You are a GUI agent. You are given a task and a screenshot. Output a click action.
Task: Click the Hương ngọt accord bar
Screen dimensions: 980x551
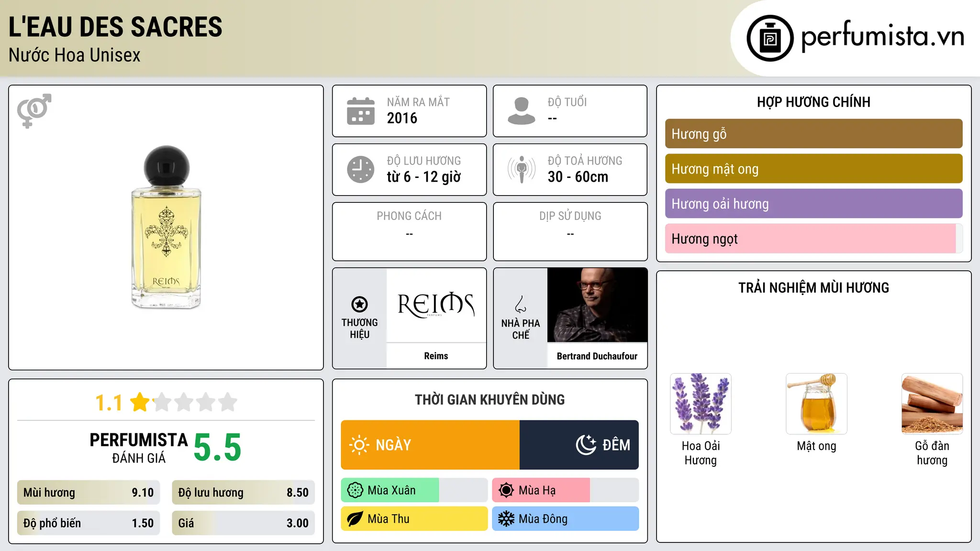(813, 239)
